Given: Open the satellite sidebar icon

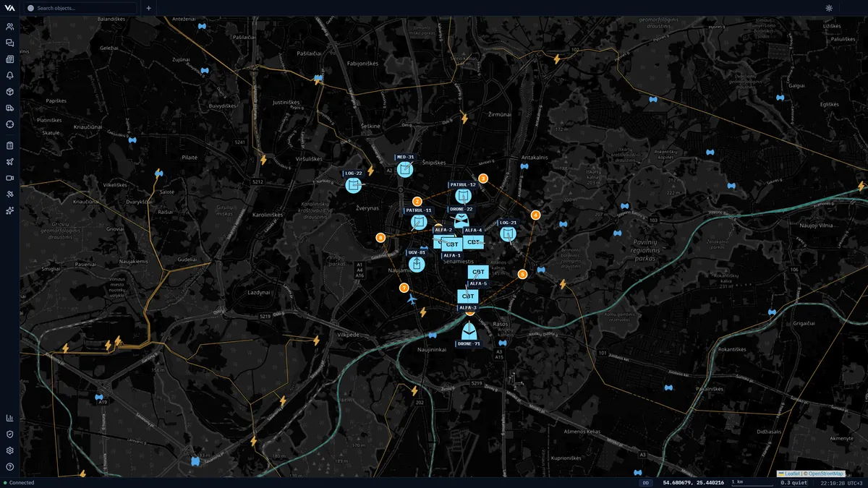Looking at the screenshot, I should (x=10, y=194).
